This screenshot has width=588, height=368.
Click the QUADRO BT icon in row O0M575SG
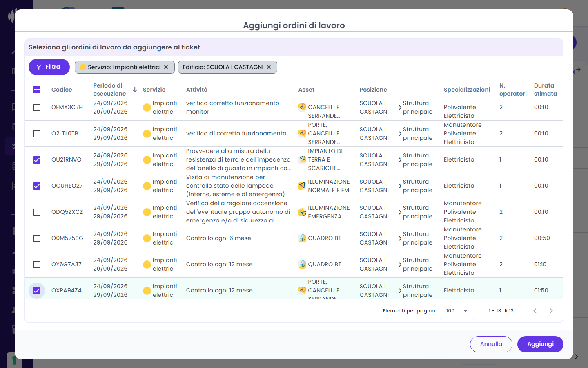302,238
